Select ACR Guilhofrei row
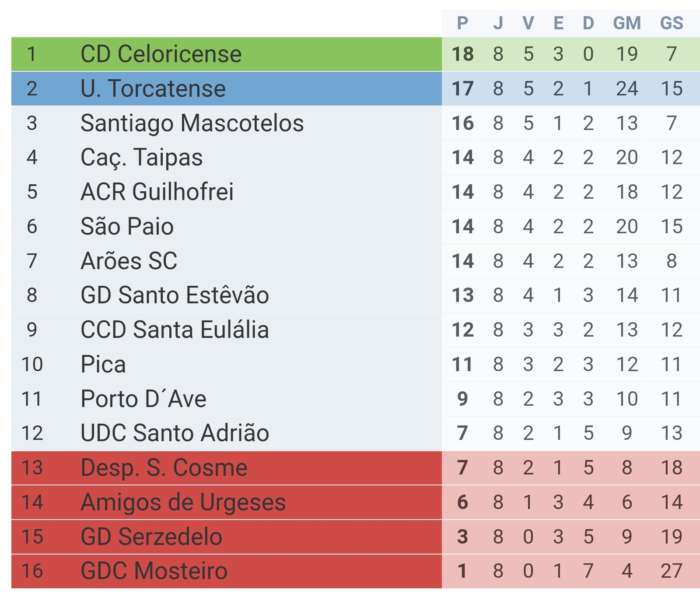700x597 pixels. tap(355, 192)
